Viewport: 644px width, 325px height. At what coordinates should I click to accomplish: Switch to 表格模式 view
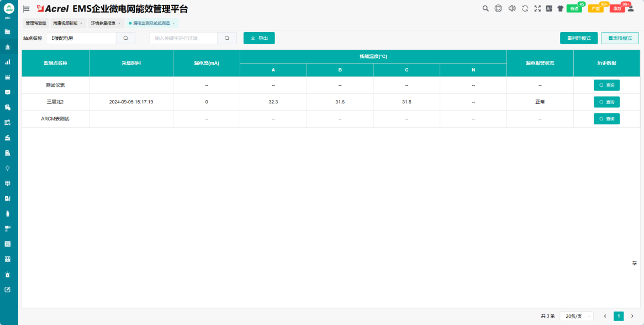tap(620, 38)
